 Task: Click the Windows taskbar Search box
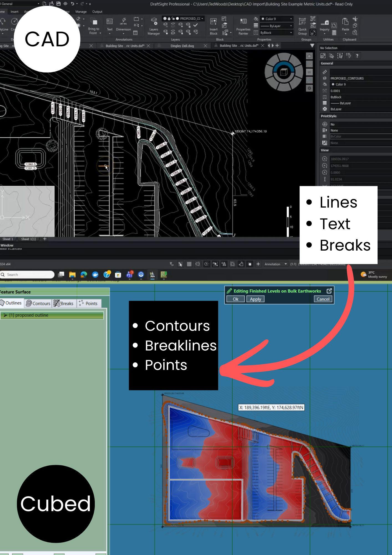tap(27, 275)
